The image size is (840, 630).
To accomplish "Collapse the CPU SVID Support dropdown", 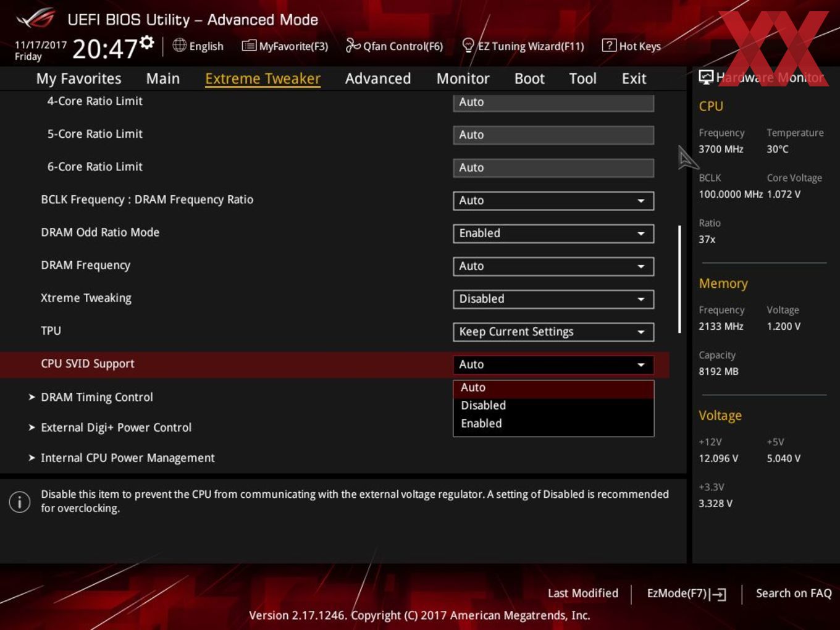I will tap(553, 364).
